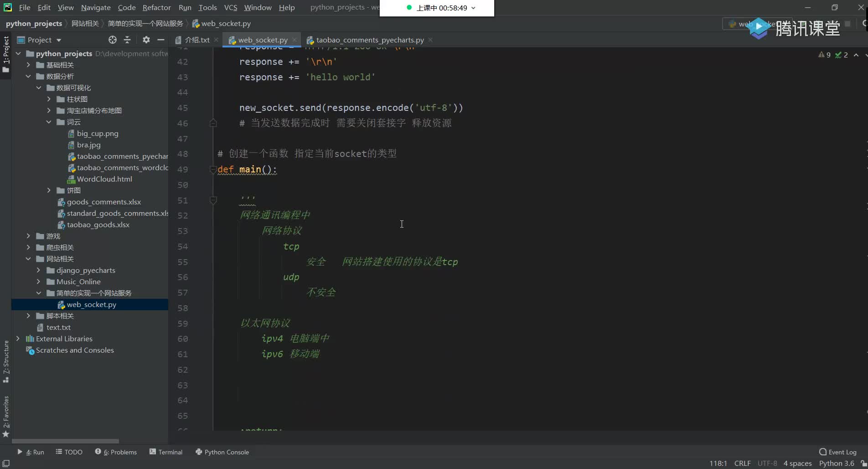Click 简单的实现一个网站服务 breadcrumb
This screenshot has width=868, height=469.
[145, 23]
